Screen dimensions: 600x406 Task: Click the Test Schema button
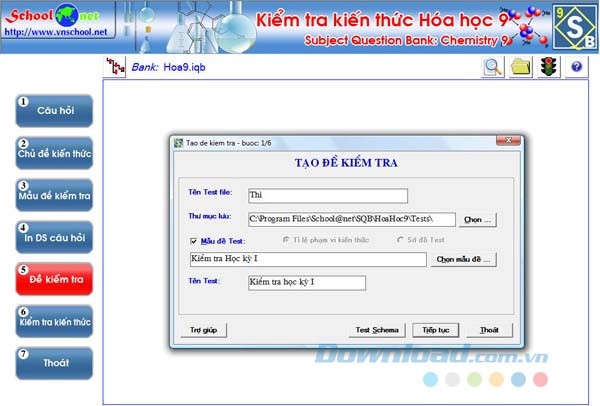coord(377,330)
